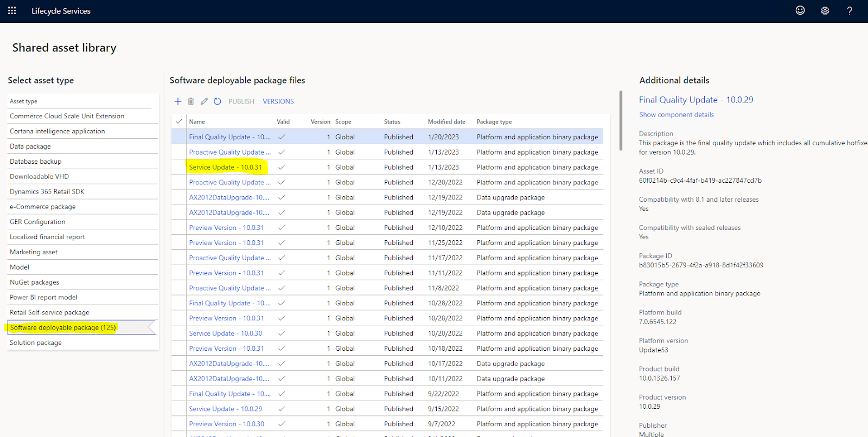This screenshot has height=437, width=868.
Task: Select Power BI report model asset type
Action: point(83,297)
